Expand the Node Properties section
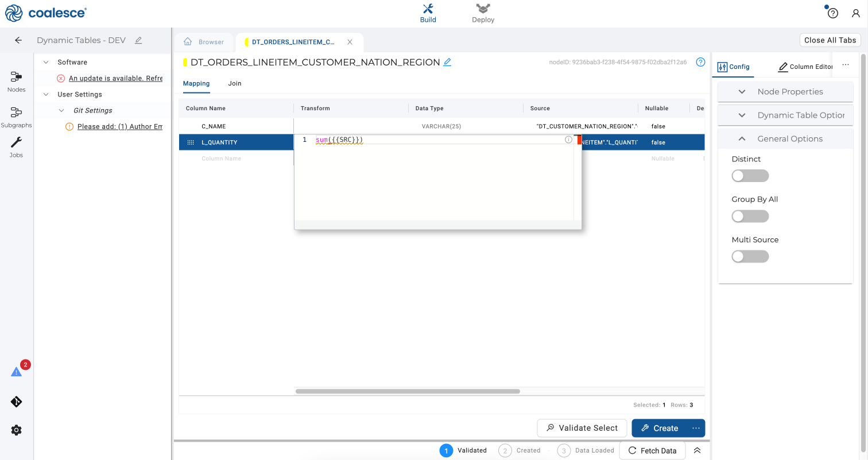868x460 pixels. coord(785,92)
